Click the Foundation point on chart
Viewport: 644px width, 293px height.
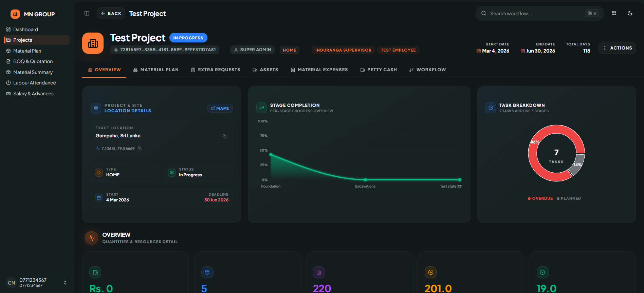pyautogui.click(x=271, y=154)
